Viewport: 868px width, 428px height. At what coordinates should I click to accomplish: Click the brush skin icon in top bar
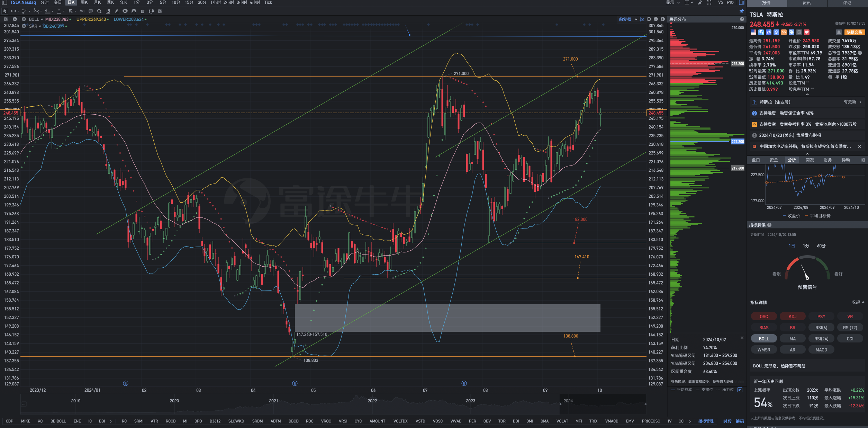point(700,2)
